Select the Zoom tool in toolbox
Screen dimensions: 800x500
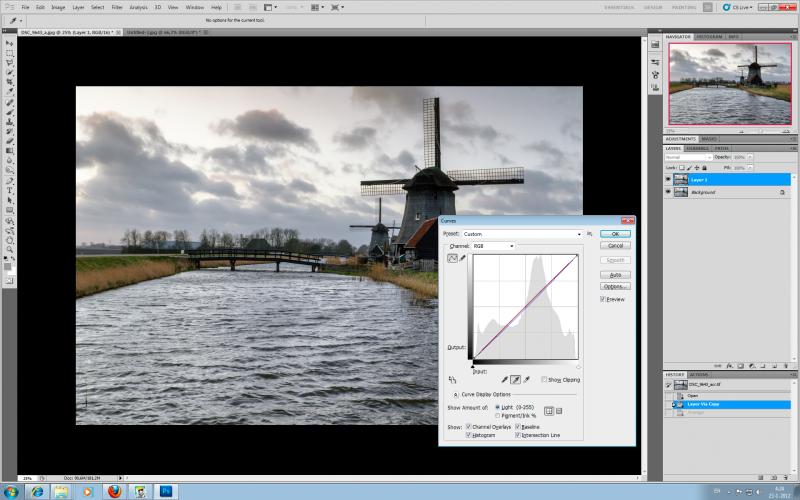coord(10,249)
